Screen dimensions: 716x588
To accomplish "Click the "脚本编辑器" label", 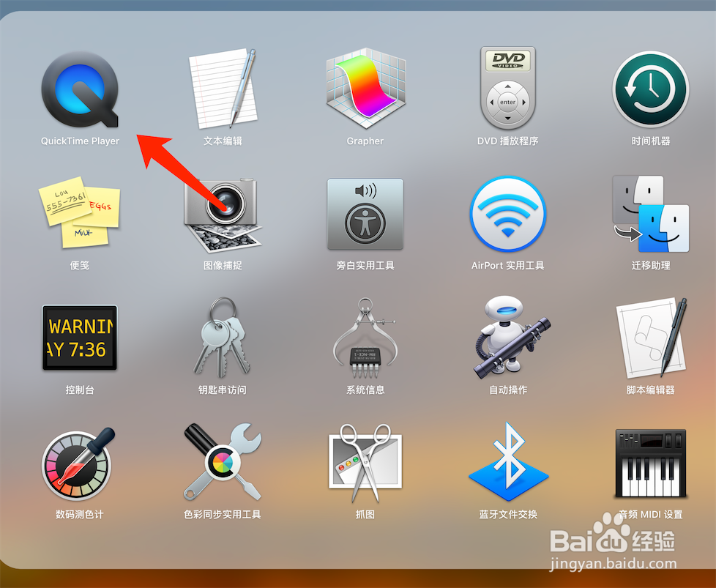I will [651, 390].
